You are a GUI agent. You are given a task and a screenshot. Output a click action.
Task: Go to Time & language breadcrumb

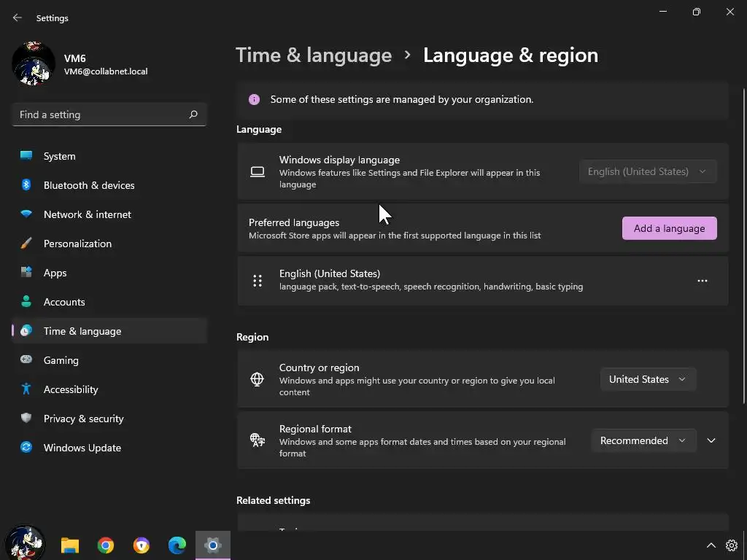[314, 55]
